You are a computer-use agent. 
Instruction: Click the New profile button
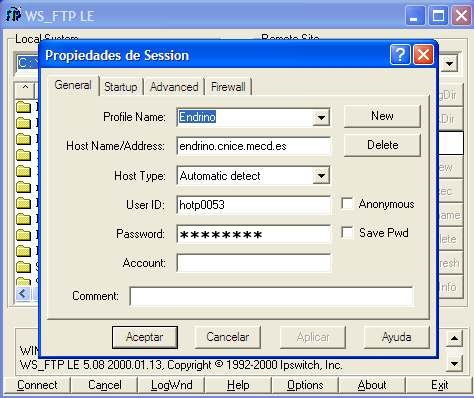(382, 116)
